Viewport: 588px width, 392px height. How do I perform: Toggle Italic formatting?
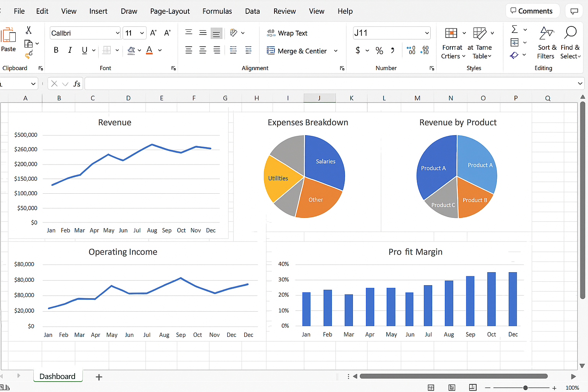70,50
